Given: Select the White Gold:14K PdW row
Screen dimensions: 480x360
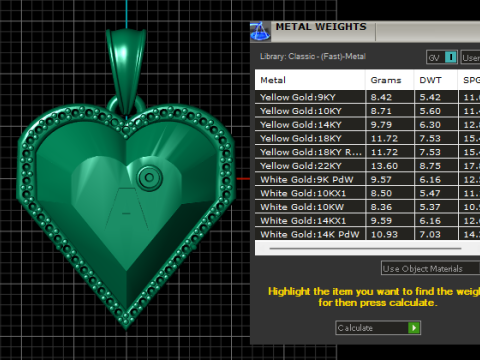Looking at the screenshot, I should pyautogui.click(x=367, y=234).
